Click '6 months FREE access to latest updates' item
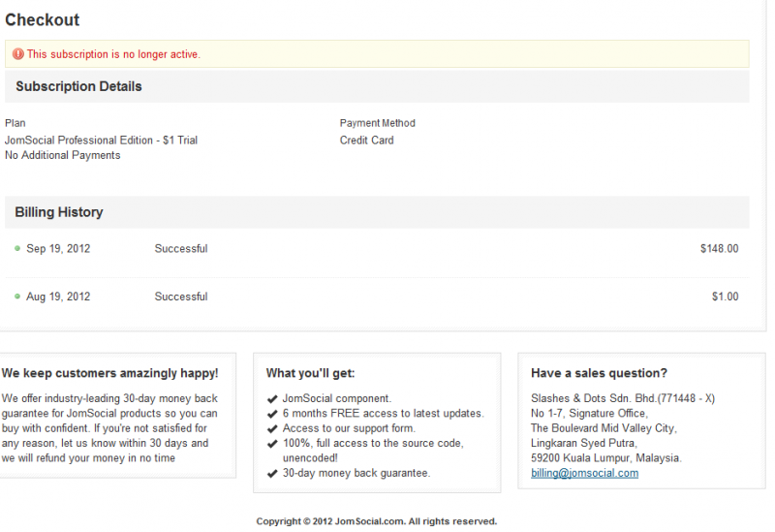This screenshot has width=775, height=532. pos(383,413)
